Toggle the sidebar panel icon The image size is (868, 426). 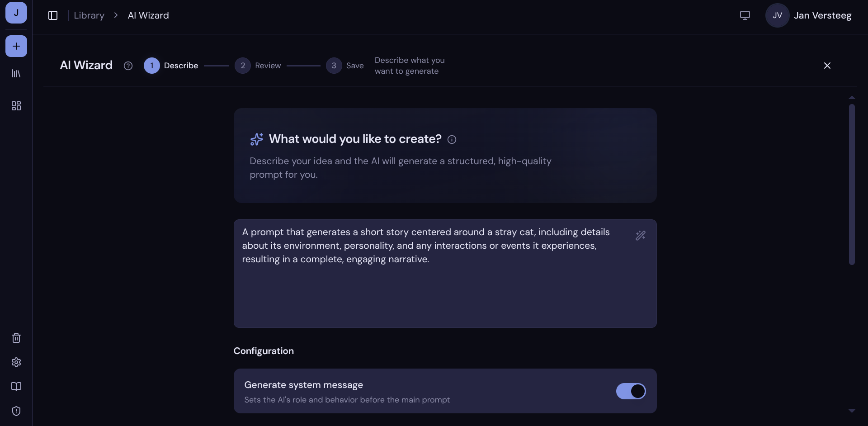coord(53,15)
